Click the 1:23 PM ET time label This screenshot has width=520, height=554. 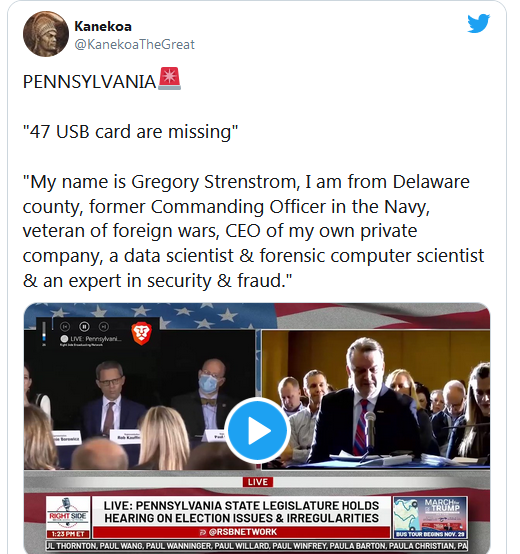(68, 534)
